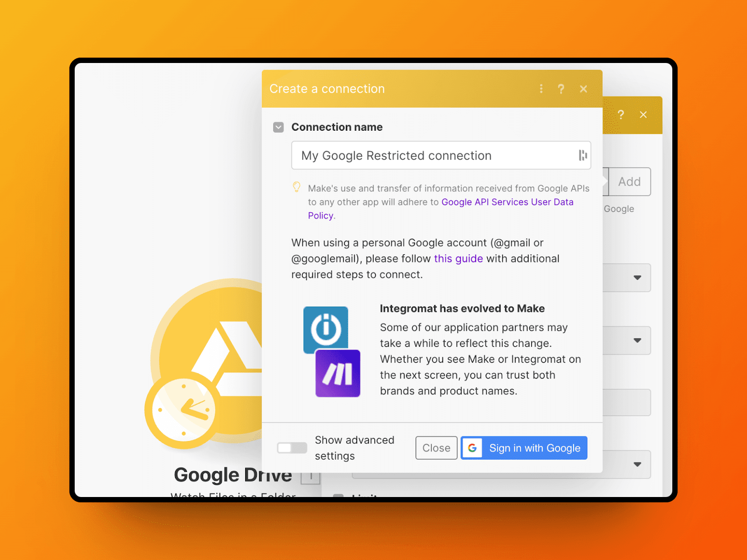Toggle Show advanced settings switch

292,448
